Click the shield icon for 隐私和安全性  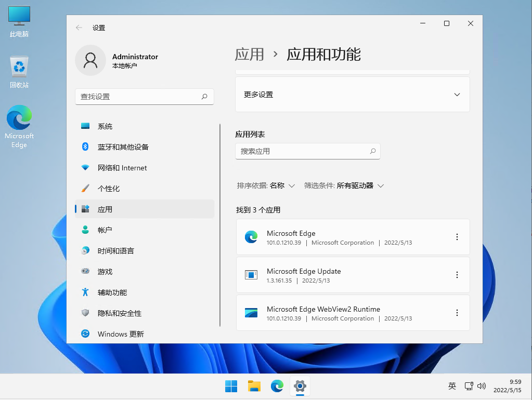click(x=85, y=313)
